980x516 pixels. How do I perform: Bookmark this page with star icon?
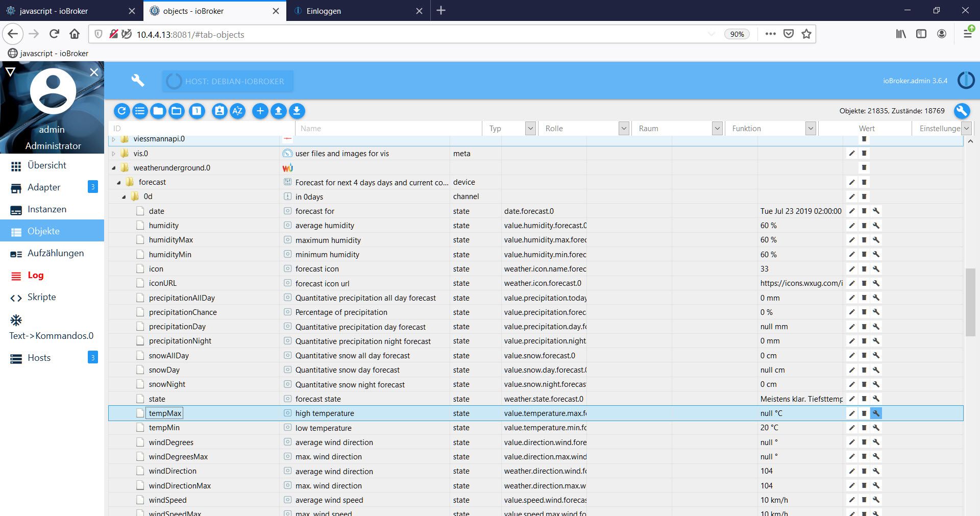(806, 34)
